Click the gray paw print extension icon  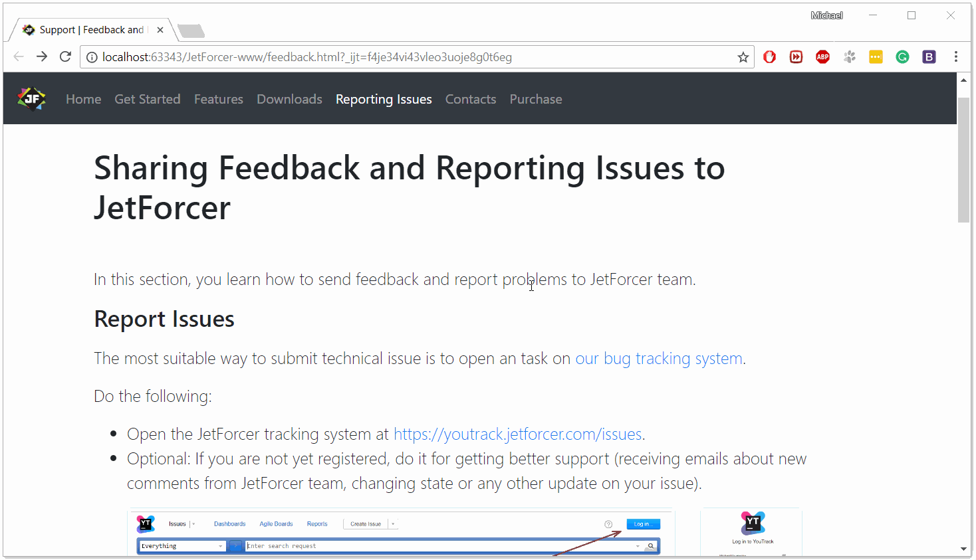pos(849,57)
